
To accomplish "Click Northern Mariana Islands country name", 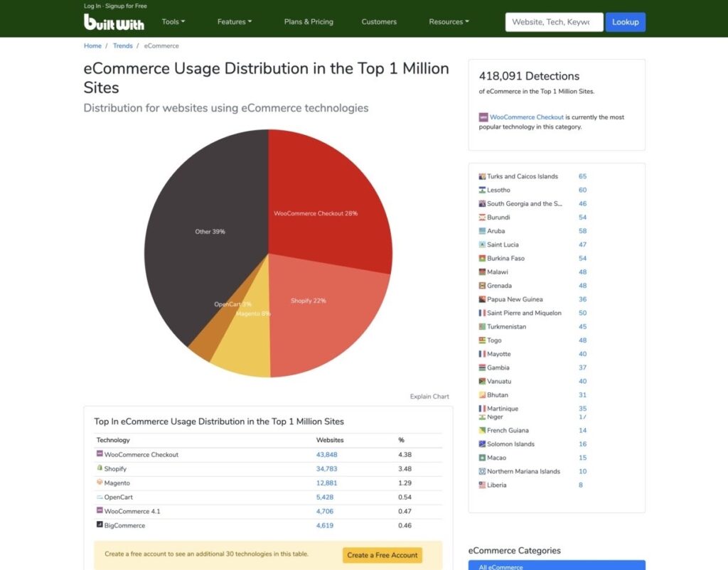I will pyautogui.click(x=523, y=472).
